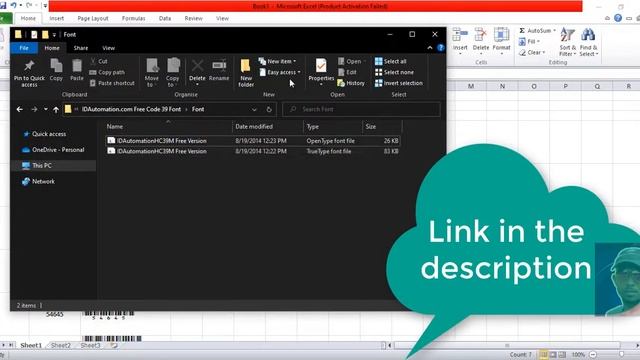Click AutoSum in Excel ribbon
640x360 pixels.
click(537, 31)
